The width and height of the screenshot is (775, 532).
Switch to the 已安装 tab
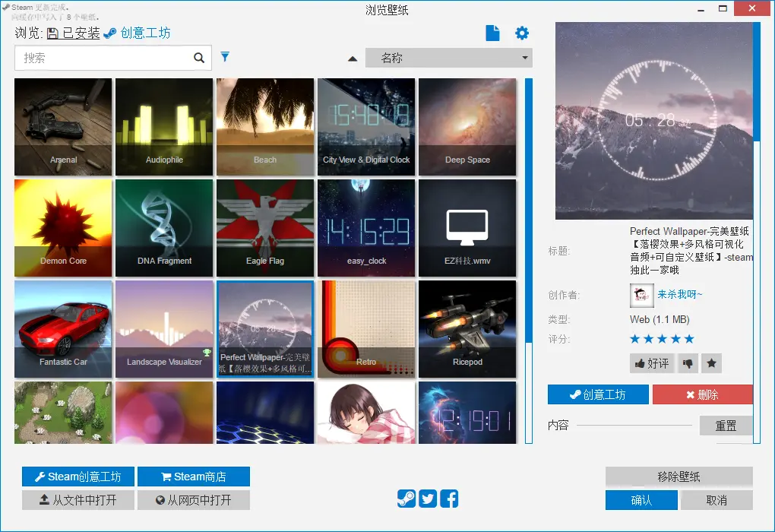pos(74,33)
